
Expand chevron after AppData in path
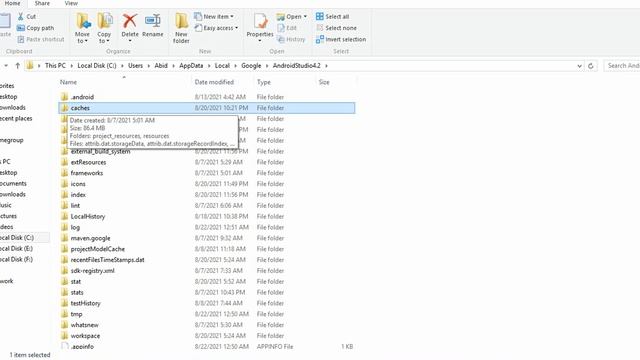(x=209, y=66)
